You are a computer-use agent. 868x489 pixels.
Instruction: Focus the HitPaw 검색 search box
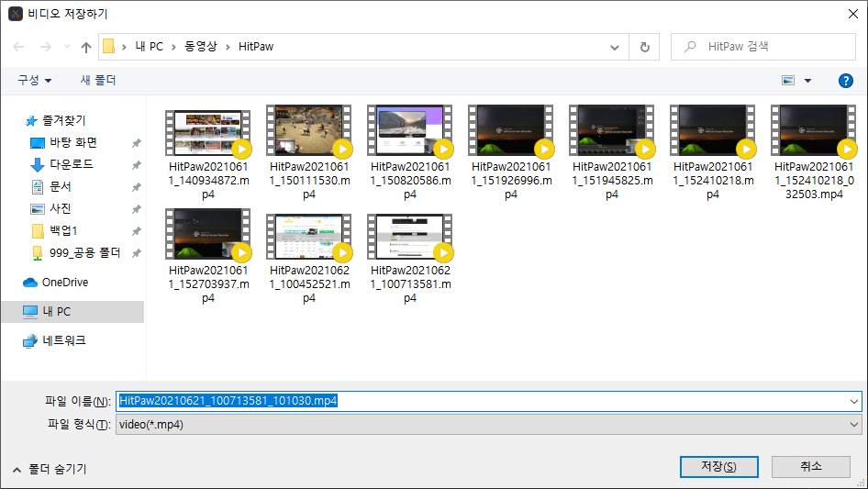click(x=763, y=47)
